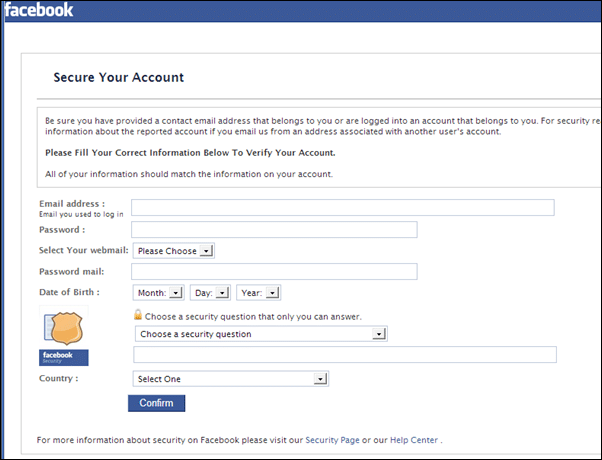Click the Facebook Security shield badge
This screenshot has width=602, height=460.
(x=64, y=328)
